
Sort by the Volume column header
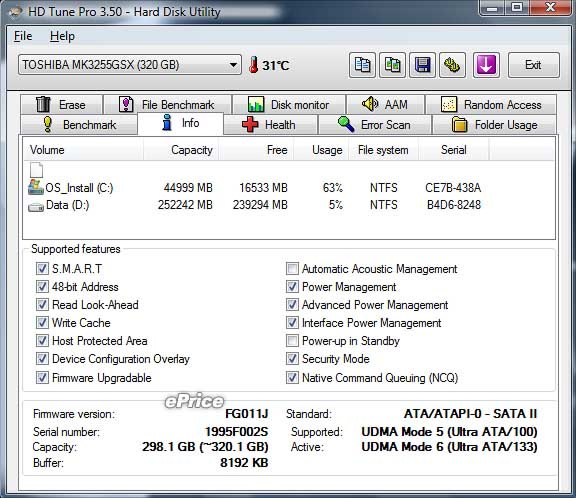[83, 150]
